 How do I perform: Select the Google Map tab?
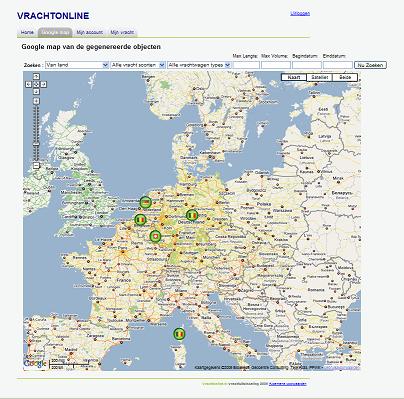[x=55, y=32]
